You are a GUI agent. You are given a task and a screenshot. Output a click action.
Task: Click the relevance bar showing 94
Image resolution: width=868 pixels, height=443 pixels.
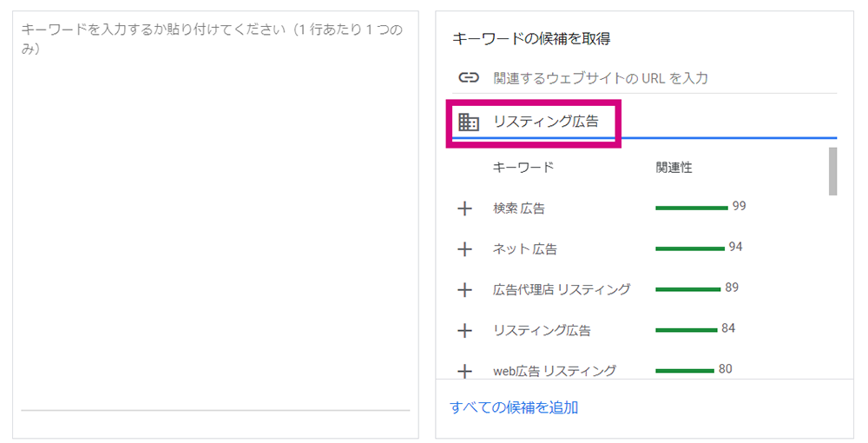point(690,248)
